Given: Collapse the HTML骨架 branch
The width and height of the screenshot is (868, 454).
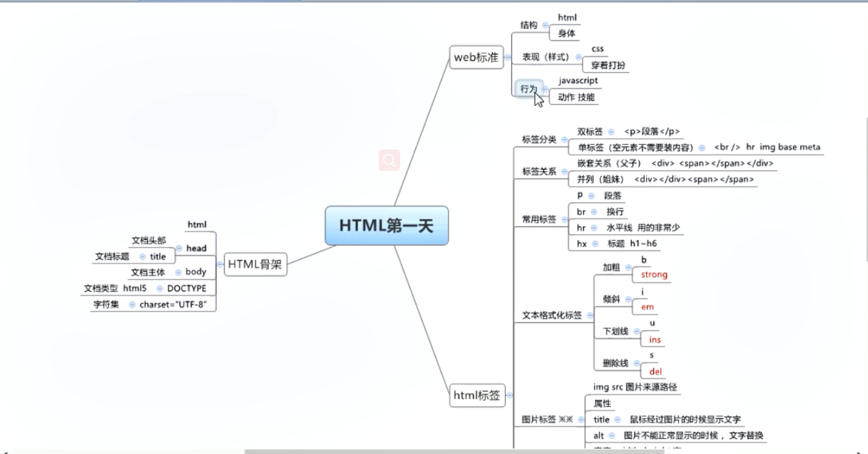Looking at the screenshot, I should (220, 264).
